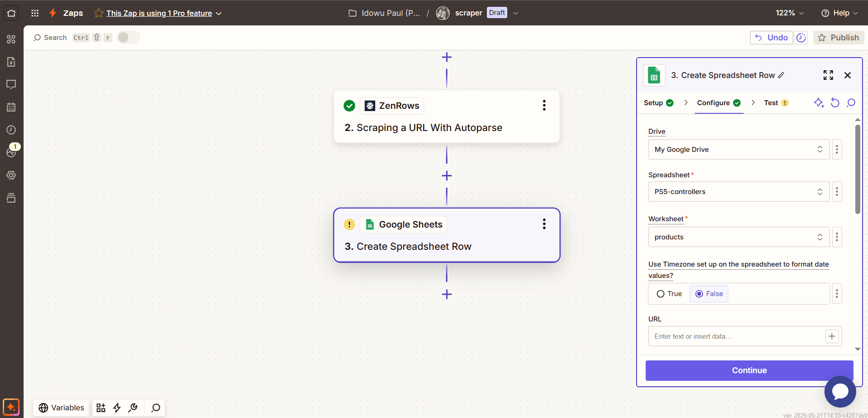Select the ZenRows Scraping a URL step
This screenshot has height=418, width=868.
pos(446,117)
